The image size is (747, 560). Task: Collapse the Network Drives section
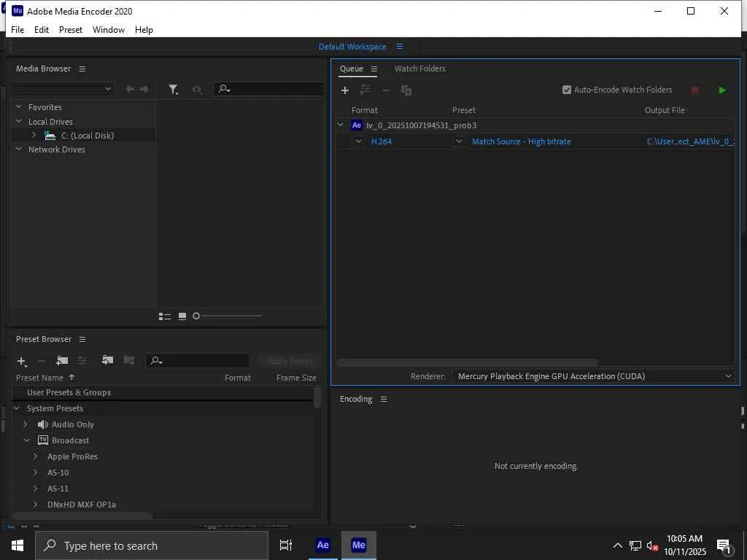[x=18, y=149]
